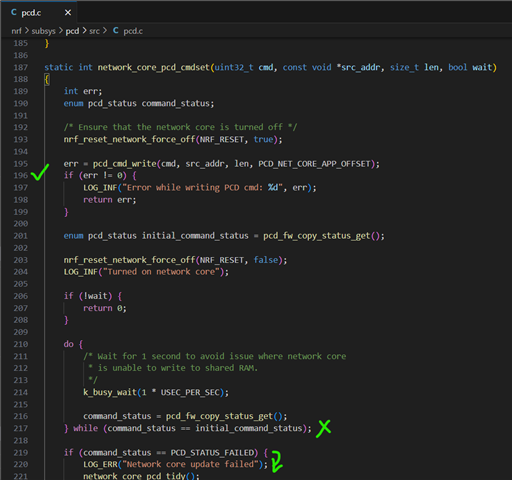Click network_core_pcd_tidy call

(141, 476)
